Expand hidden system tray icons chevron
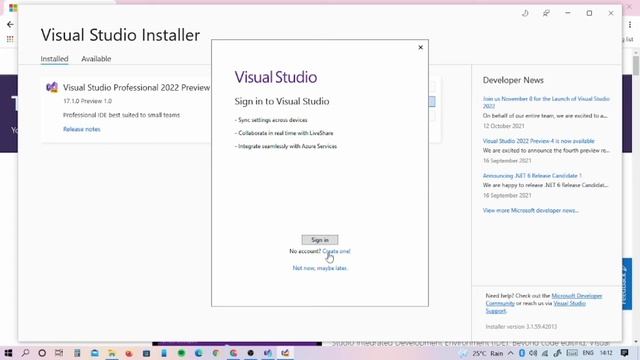 [x=511, y=353]
